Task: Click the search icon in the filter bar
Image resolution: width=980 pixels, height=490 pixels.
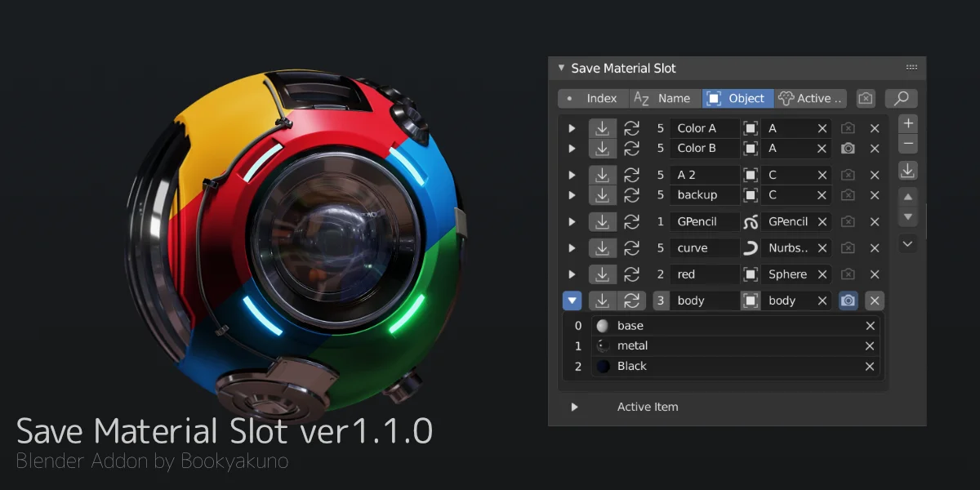Action: [x=901, y=98]
